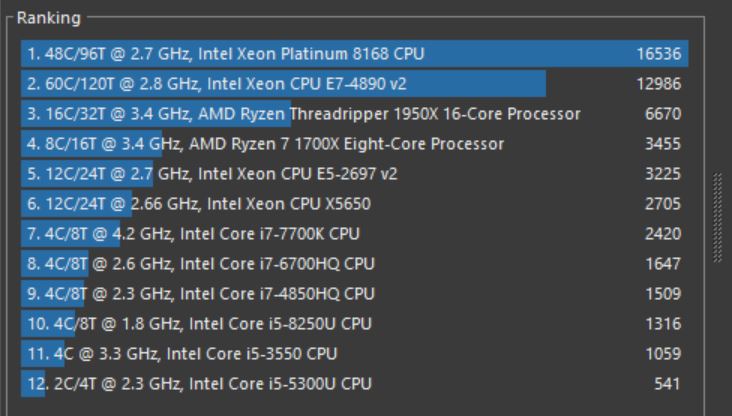Click the 2420 score value

click(x=663, y=234)
